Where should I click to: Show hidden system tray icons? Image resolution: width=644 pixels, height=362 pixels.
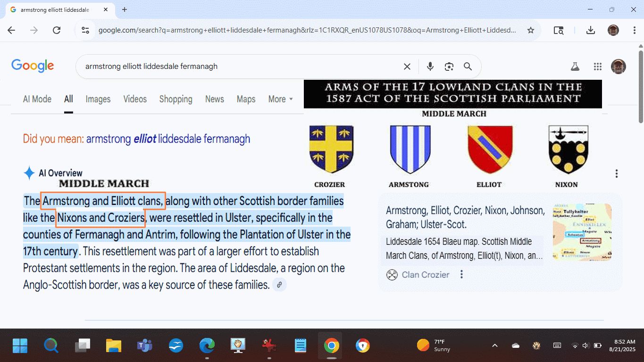coord(494,345)
